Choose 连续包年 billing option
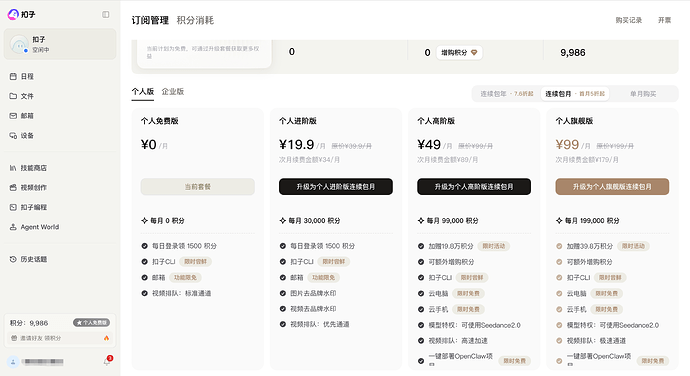Viewport: 690px width, 376px height. point(506,94)
